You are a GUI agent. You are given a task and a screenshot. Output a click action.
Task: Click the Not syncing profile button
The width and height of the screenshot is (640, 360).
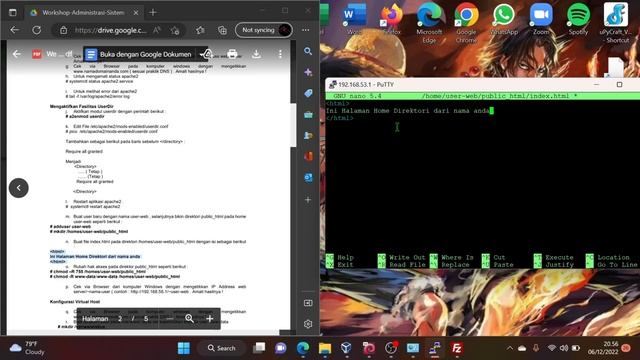(x=264, y=30)
